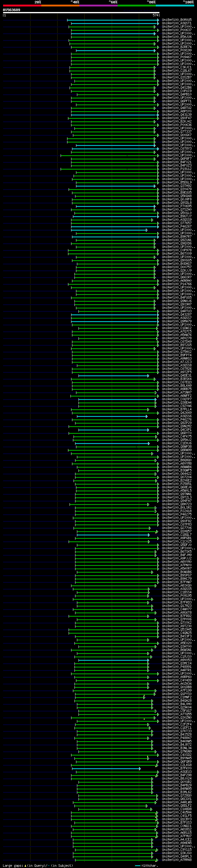Select the UniRef100_Q00GK7 label
This screenshot has width=197, height=868.
pyautogui.click(x=177, y=135)
